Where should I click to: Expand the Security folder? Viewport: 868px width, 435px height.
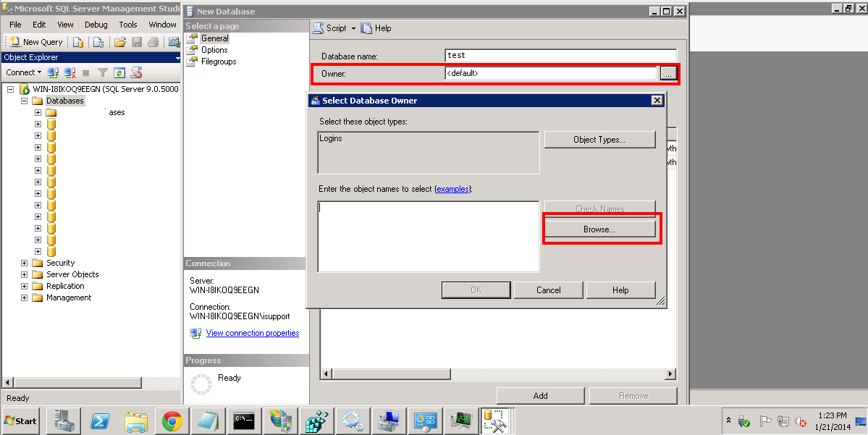pyautogui.click(x=25, y=263)
